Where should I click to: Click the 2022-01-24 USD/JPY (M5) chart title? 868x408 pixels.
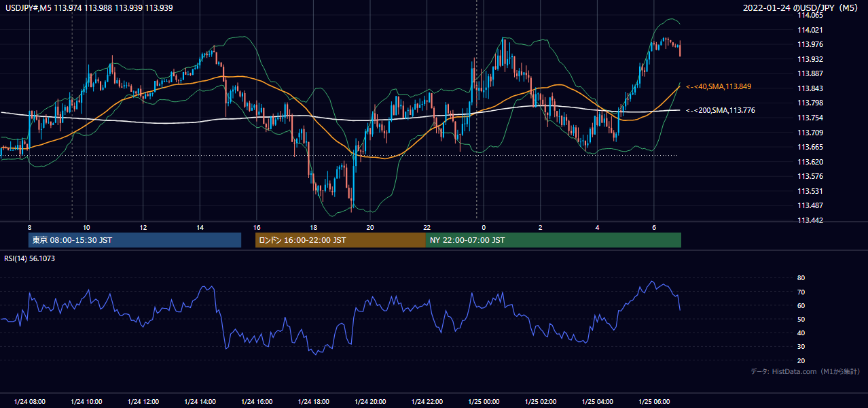[x=801, y=7]
